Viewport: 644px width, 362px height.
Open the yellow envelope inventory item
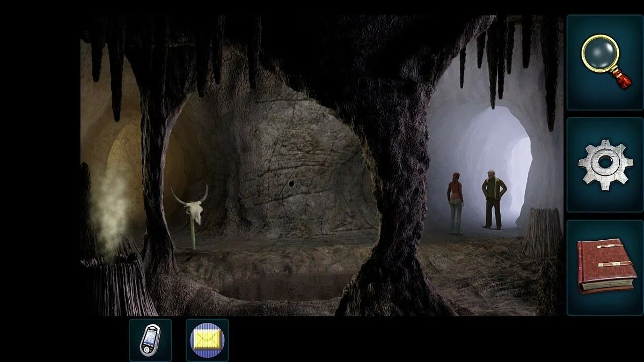tap(207, 340)
